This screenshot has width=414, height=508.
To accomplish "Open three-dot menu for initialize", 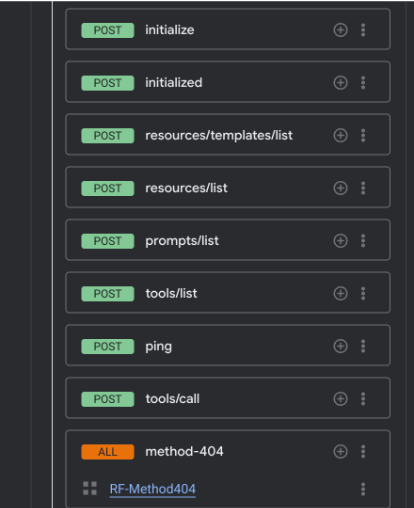I will click(x=363, y=30).
